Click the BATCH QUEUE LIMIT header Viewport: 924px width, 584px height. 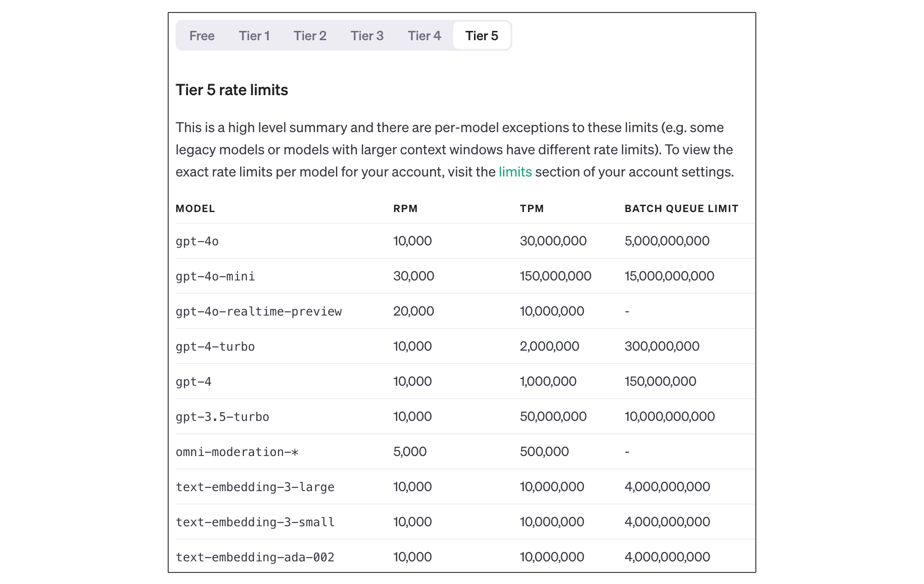click(x=681, y=208)
